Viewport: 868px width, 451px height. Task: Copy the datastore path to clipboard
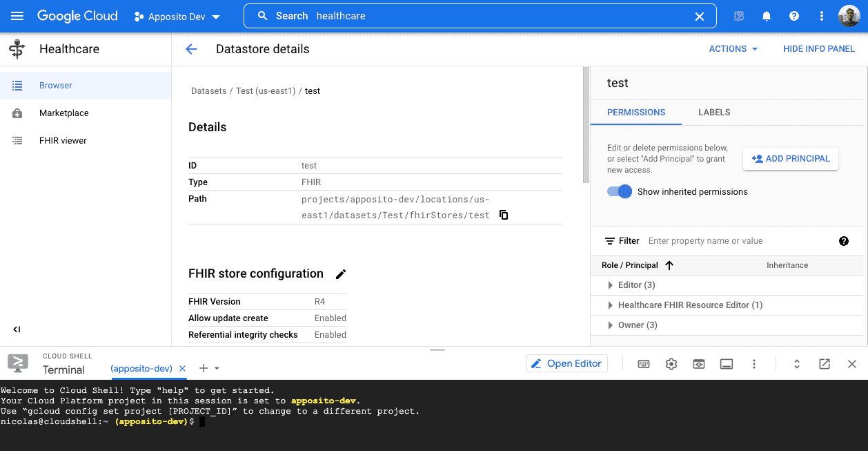(x=504, y=215)
